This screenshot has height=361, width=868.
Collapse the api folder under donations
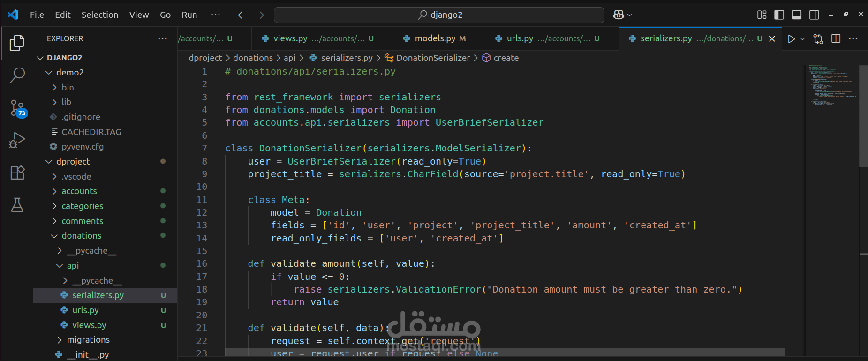60,266
